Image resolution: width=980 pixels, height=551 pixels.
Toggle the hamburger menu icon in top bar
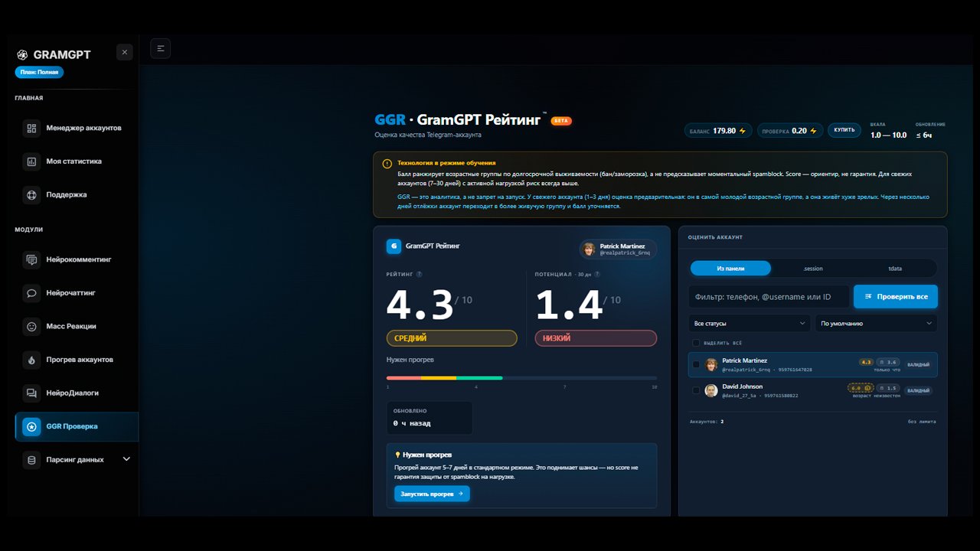161,48
